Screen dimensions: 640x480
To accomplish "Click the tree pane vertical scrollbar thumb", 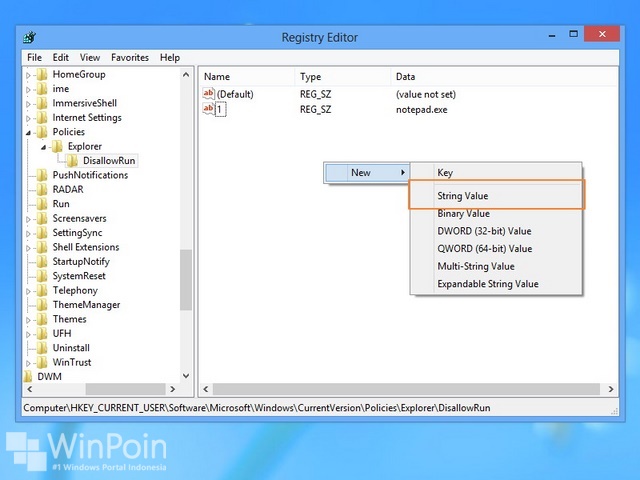I will point(186,280).
